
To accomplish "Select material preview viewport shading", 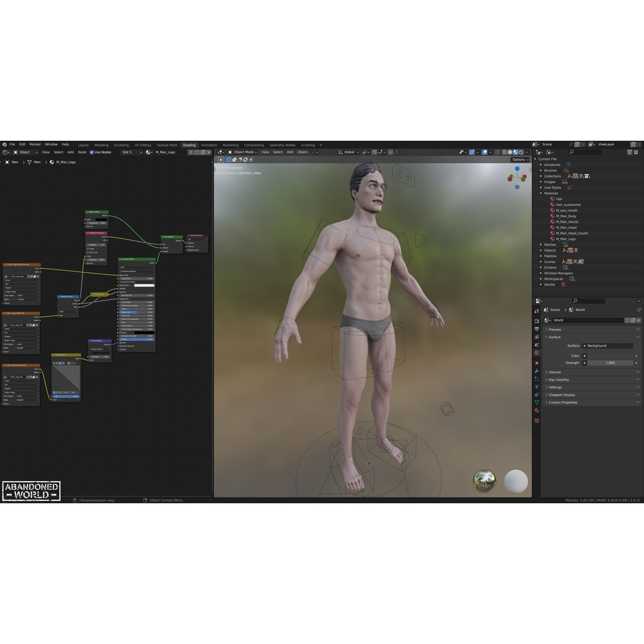I will 515,152.
